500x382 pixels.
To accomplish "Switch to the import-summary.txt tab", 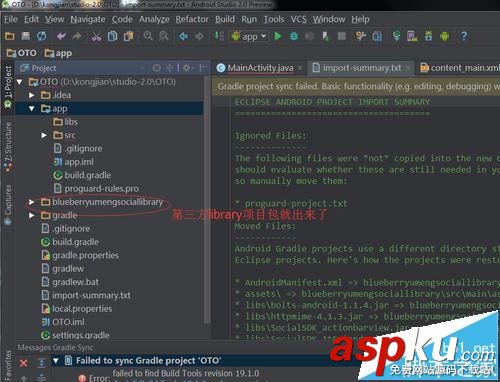I will click(362, 68).
